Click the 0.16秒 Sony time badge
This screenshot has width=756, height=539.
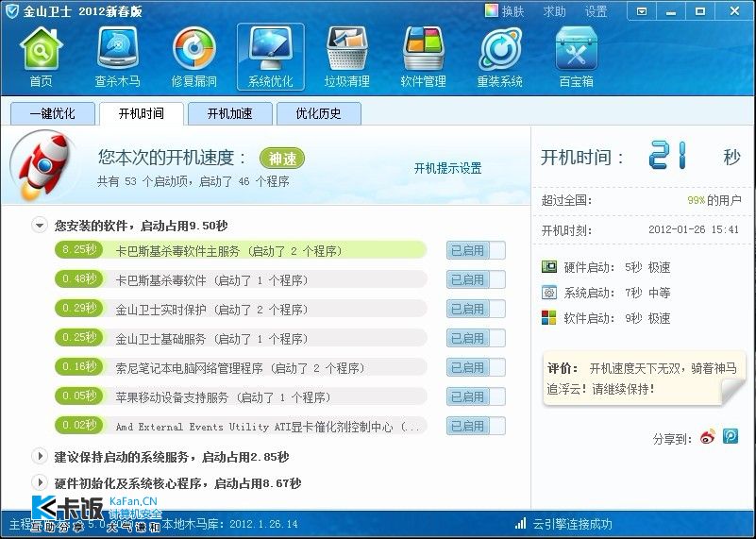coord(79,367)
